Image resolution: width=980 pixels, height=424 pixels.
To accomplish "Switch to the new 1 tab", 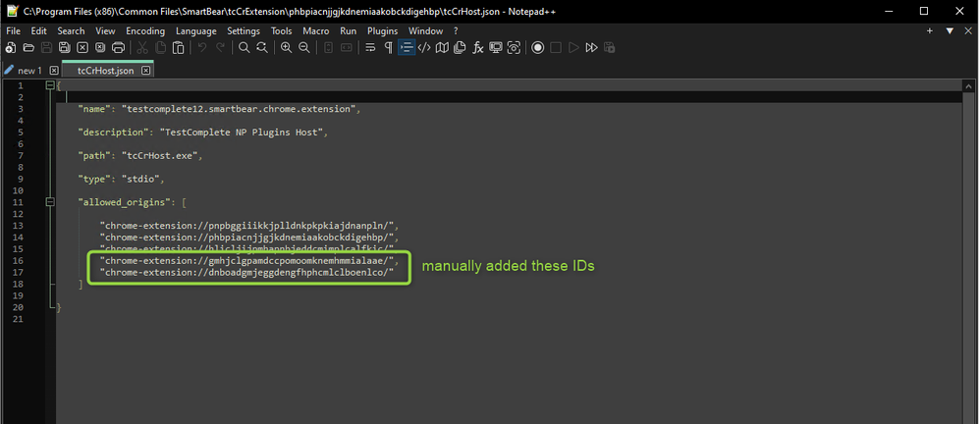I will pyautogui.click(x=30, y=71).
